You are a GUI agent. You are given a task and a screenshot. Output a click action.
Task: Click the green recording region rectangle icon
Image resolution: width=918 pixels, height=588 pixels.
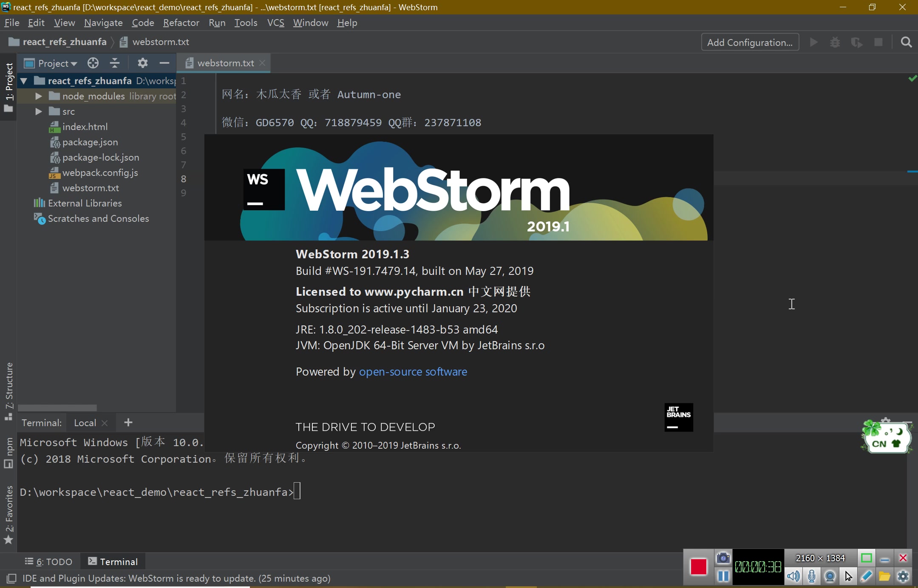point(867,558)
